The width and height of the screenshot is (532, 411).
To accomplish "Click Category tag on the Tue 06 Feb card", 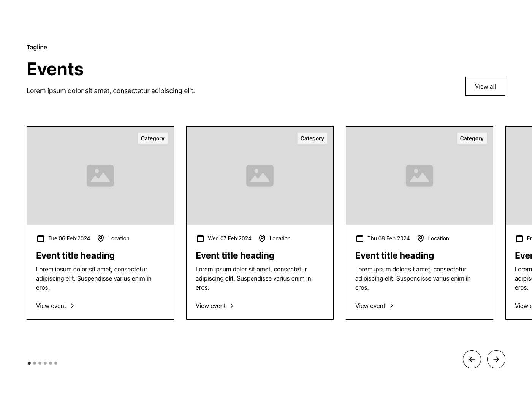I will [x=153, y=138].
